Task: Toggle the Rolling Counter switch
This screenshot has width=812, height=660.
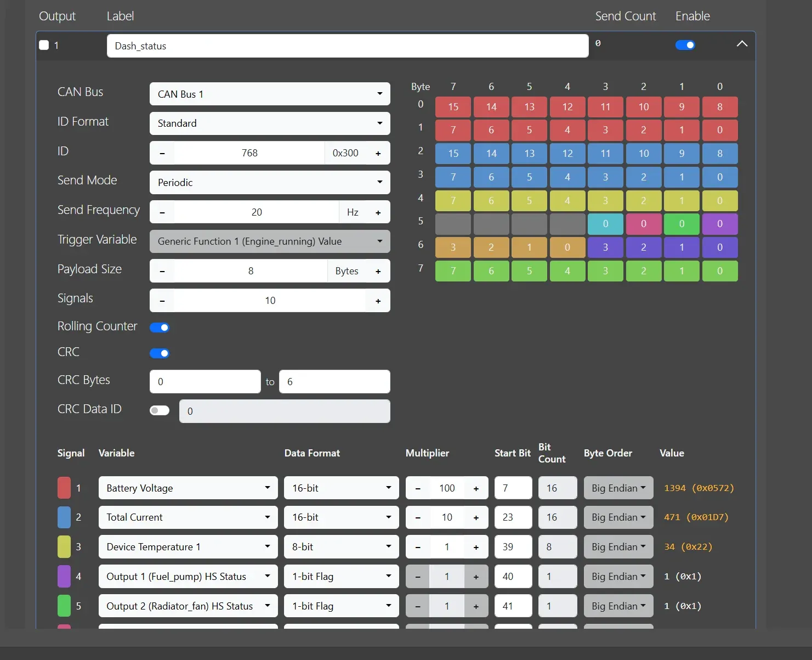Action: point(160,328)
